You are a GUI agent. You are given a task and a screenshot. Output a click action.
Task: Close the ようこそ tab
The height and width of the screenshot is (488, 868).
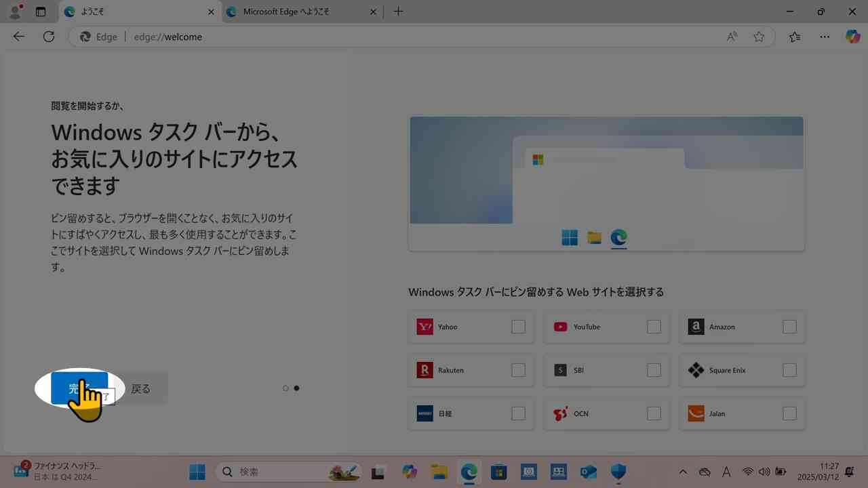click(x=211, y=12)
